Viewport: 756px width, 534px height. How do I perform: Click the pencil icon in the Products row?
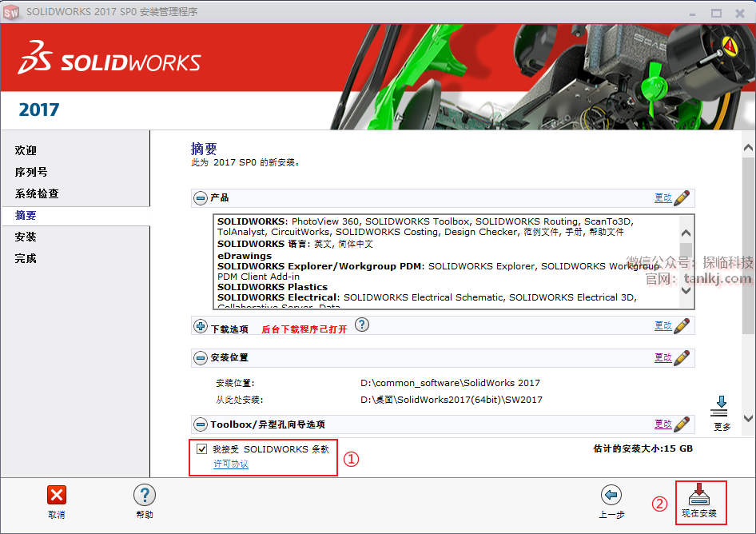pyautogui.click(x=682, y=197)
